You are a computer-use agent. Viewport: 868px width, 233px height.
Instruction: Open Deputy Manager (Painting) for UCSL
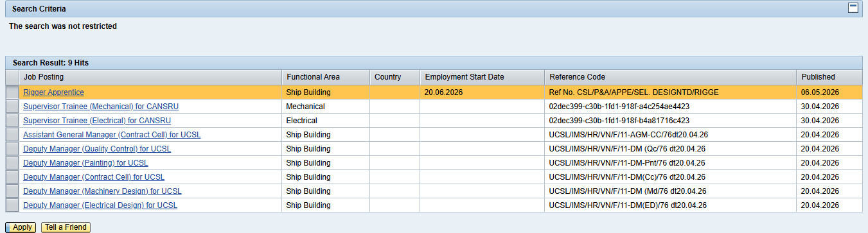(85, 163)
